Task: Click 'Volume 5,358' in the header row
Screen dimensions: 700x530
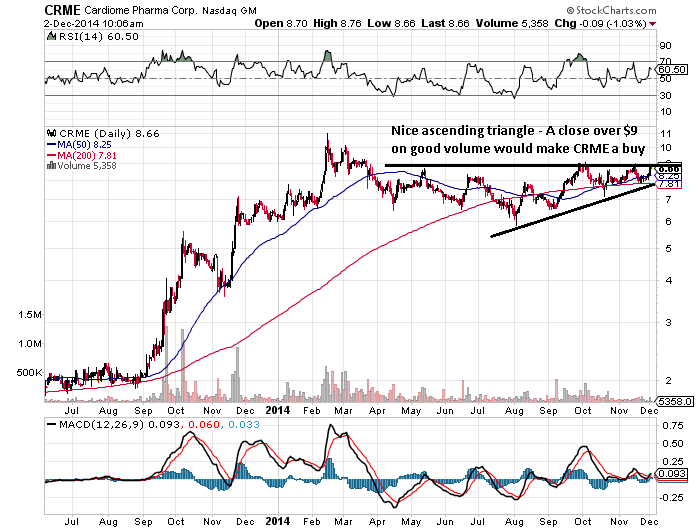Action: pyautogui.click(x=512, y=24)
